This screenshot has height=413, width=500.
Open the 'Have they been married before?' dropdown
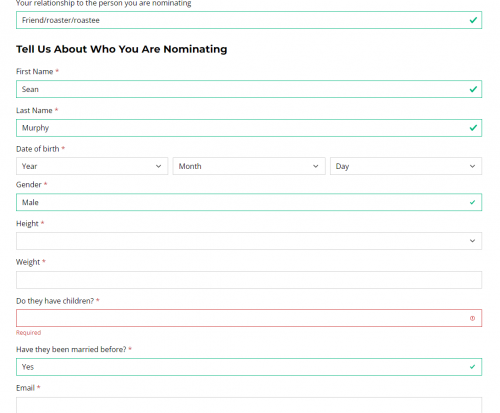[x=249, y=367]
